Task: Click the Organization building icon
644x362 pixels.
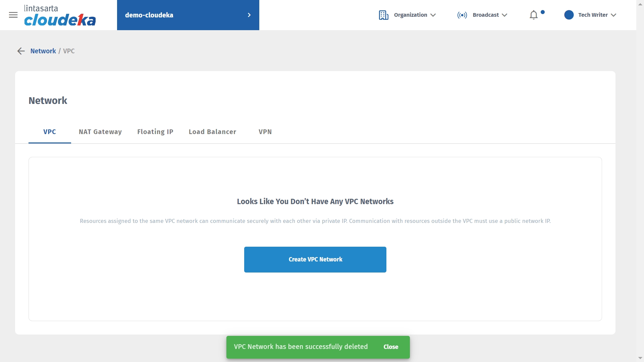Action: coord(383,15)
